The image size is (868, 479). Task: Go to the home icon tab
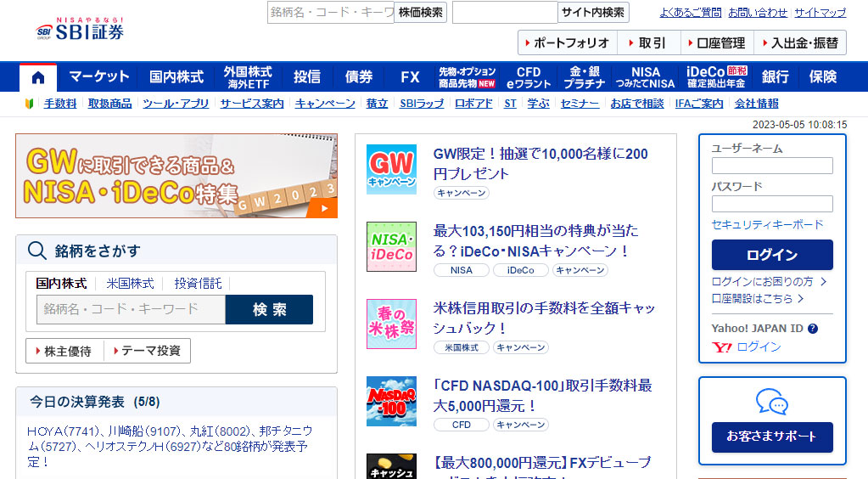pyautogui.click(x=37, y=77)
